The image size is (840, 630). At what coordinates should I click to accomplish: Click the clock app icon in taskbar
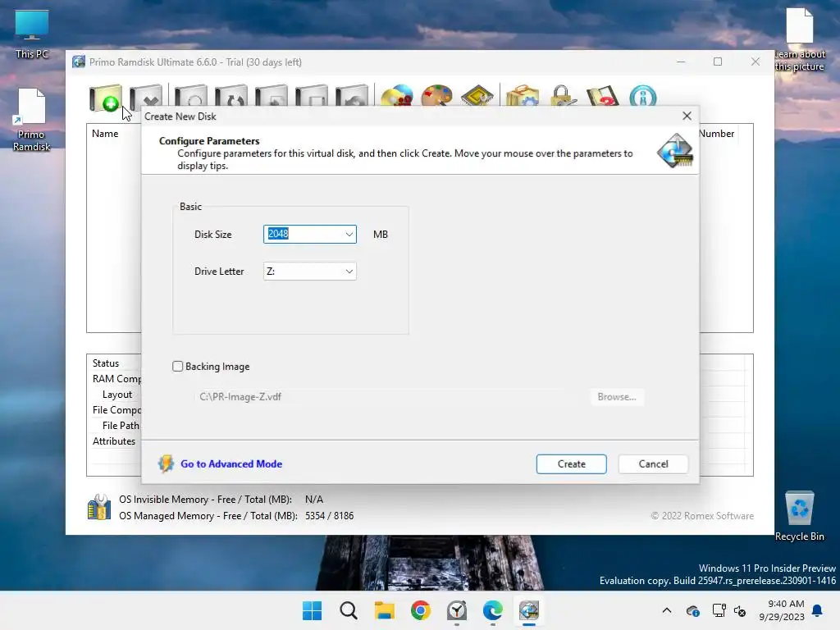456,610
